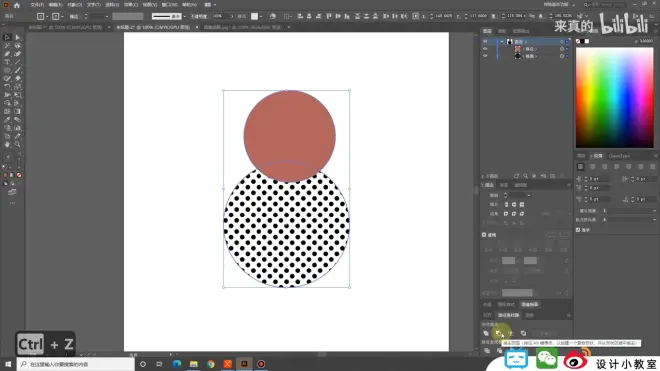Open the recolor artwork wheel icon

click(273, 16)
